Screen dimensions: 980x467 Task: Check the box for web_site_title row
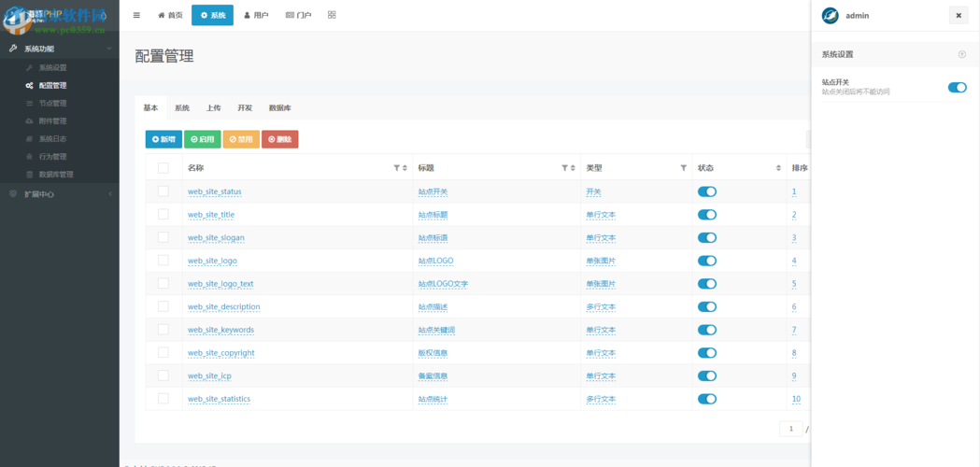point(163,215)
